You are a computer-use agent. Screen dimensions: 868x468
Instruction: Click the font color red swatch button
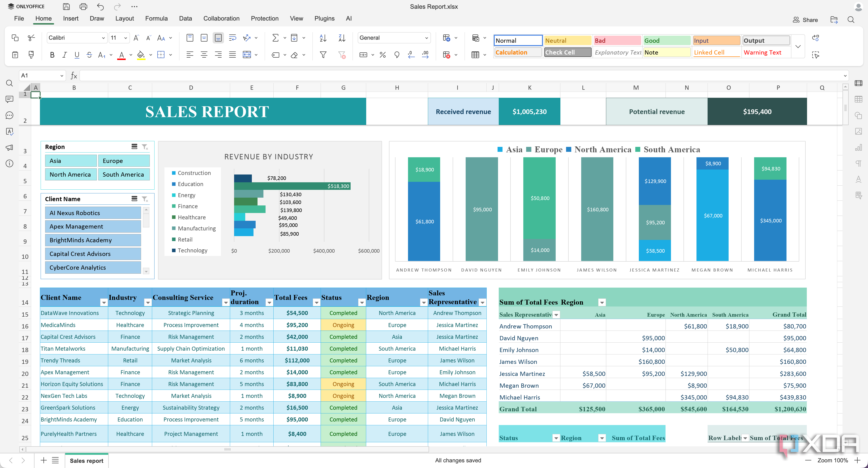click(x=121, y=55)
